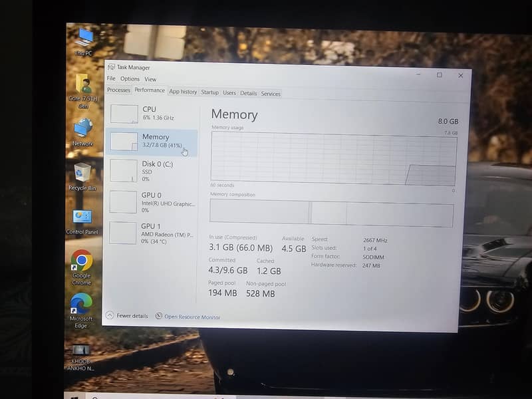Click the Memory composition bar
The width and height of the screenshot is (532, 399).
(x=331, y=213)
